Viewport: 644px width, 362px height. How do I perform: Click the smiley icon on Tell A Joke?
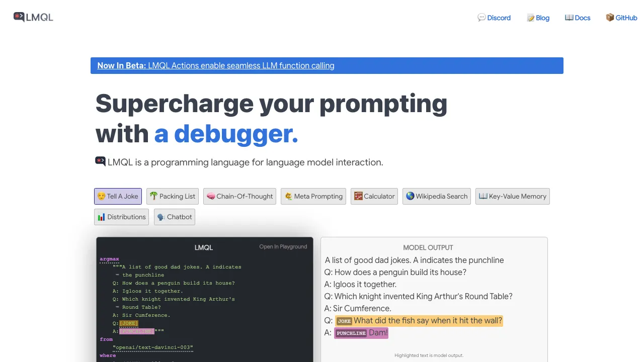coord(101,196)
